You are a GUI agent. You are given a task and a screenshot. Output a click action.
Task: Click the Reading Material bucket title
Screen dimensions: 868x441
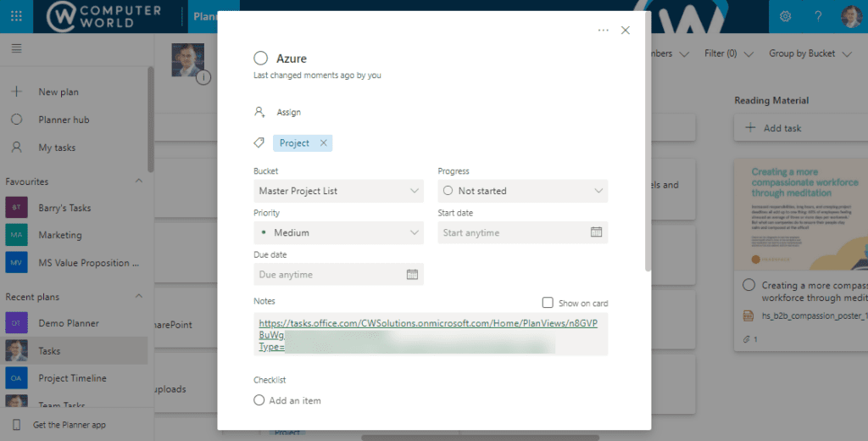(771, 100)
